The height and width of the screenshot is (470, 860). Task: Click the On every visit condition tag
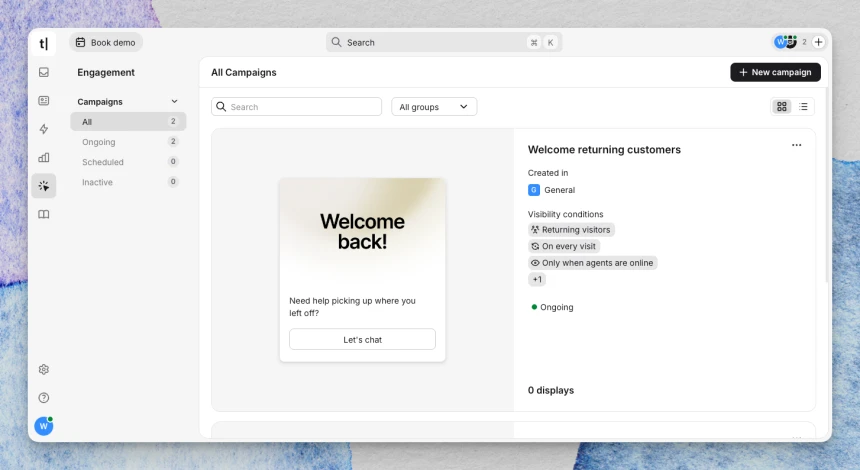564,246
